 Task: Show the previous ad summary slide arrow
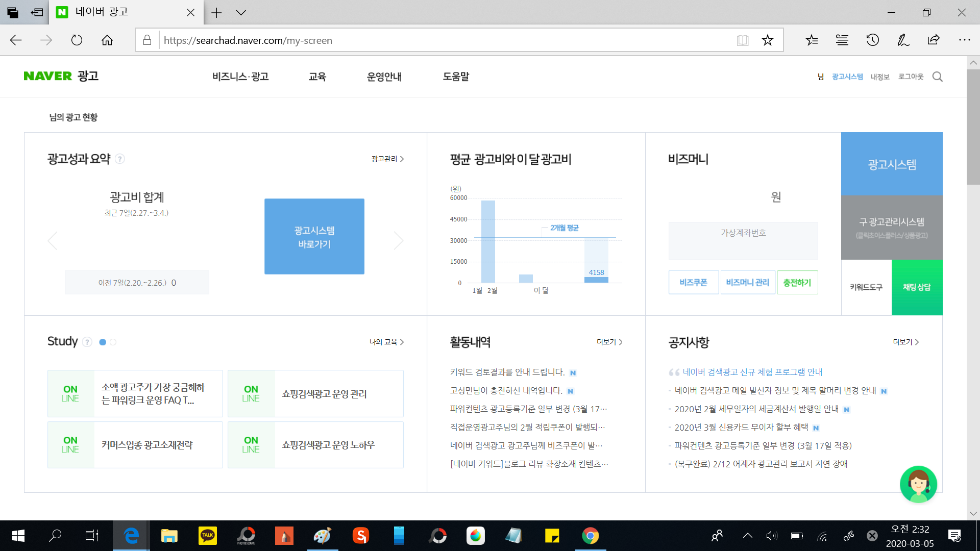pyautogui.click(x=52, y=240)
